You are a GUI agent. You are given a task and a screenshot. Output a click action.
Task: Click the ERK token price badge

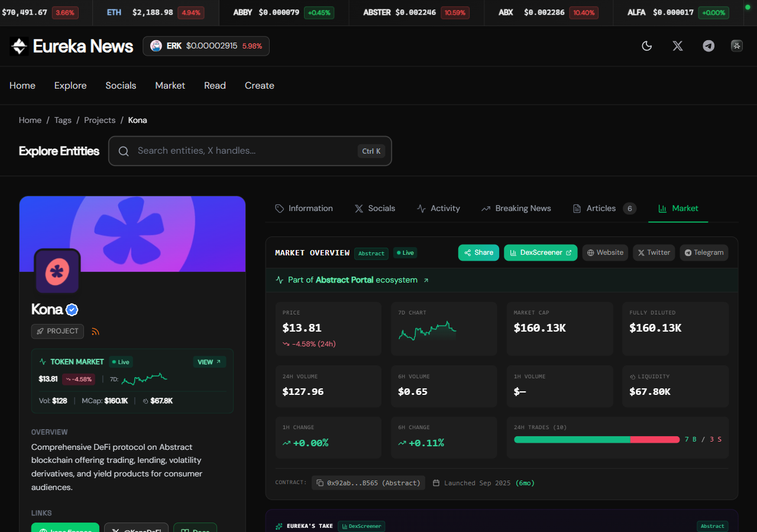pyautogui.click(x=206, y=46)
